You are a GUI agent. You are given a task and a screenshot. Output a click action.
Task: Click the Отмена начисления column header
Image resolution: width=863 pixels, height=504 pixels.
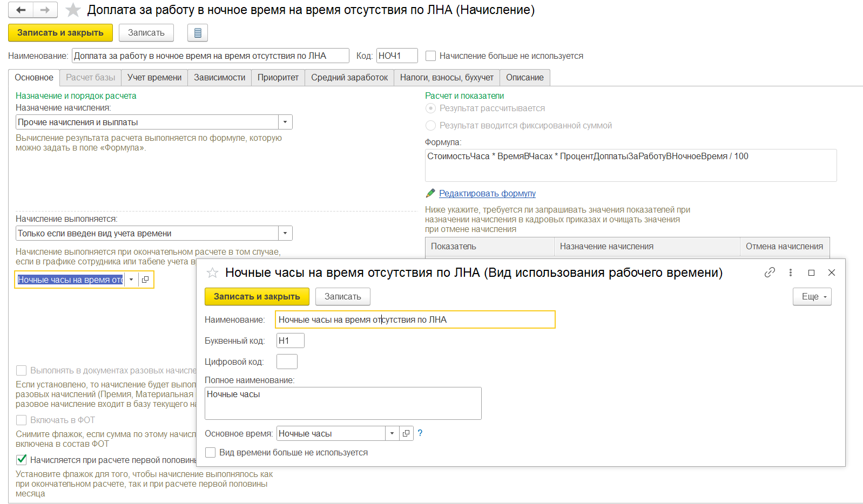785,246
